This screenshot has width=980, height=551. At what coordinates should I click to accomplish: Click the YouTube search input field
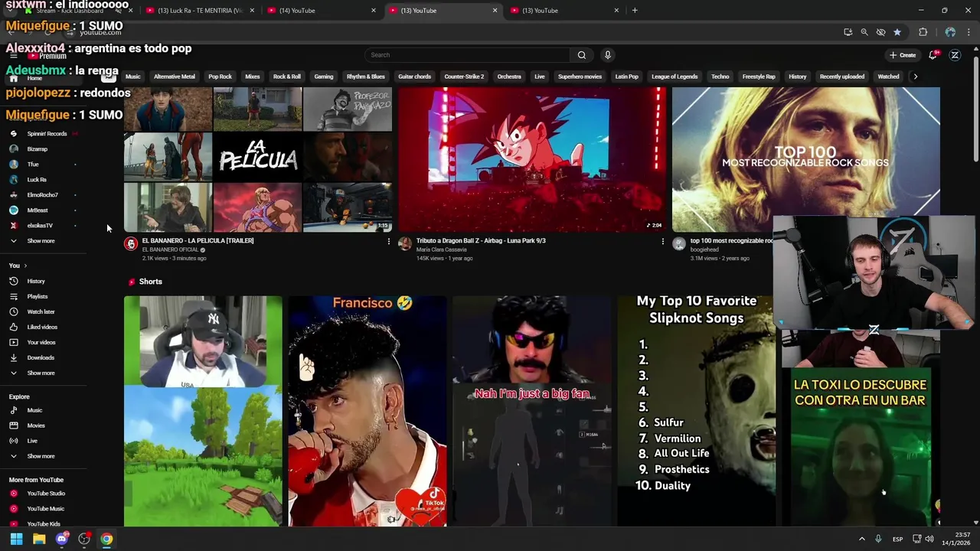[467, 55]
